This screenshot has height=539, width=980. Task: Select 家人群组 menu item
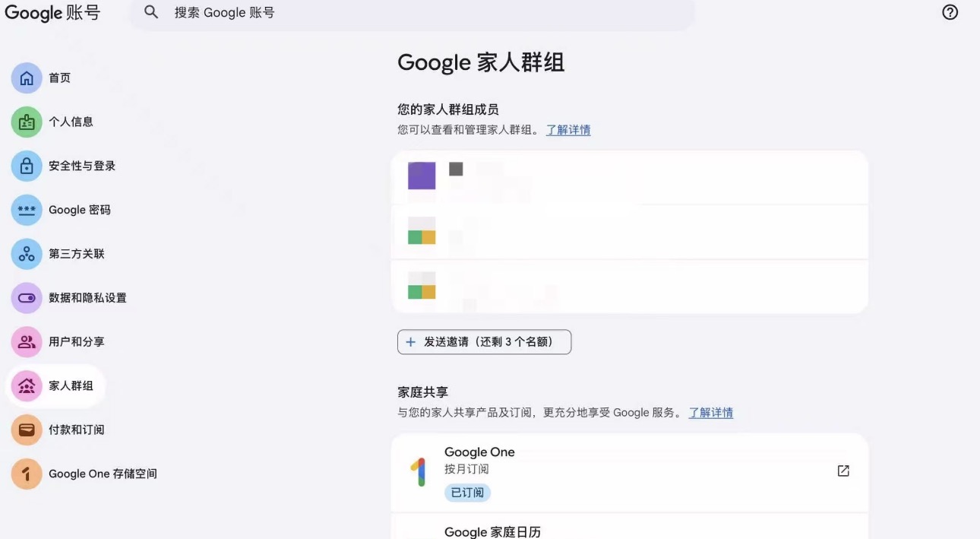(55, 386)
